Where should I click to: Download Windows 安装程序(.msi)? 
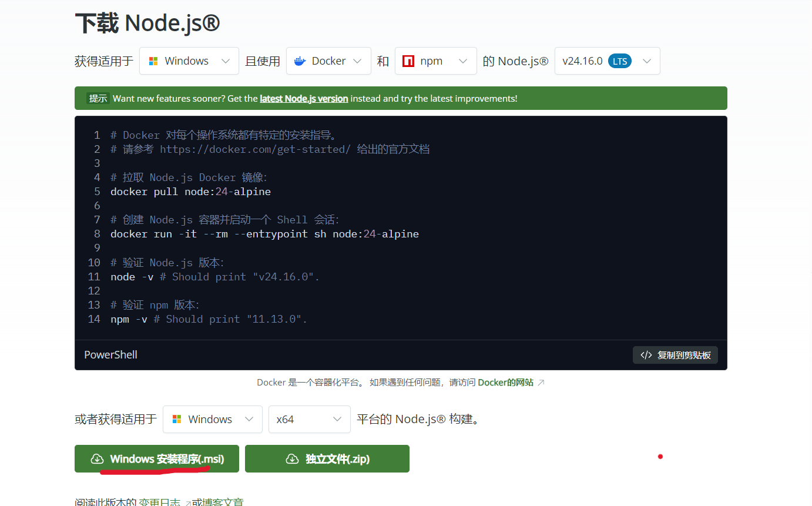(156, 459)
